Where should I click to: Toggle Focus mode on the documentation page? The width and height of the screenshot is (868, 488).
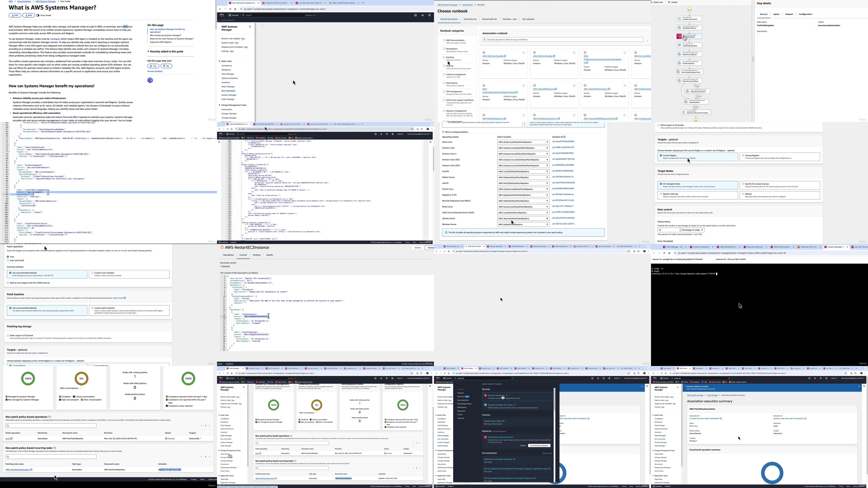(x=38, y=15)
